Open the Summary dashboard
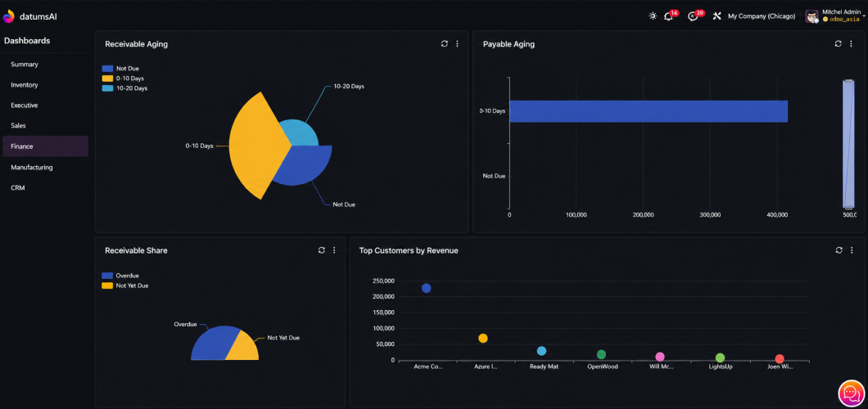Screen dimensions: 868x409 (45, 64)
